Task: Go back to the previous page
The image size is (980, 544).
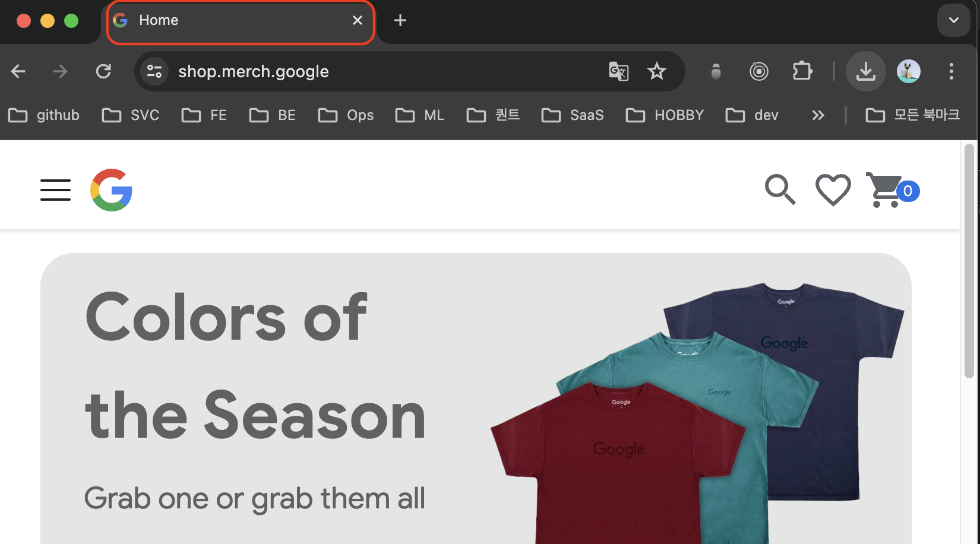Action: (x=18, y=71)
